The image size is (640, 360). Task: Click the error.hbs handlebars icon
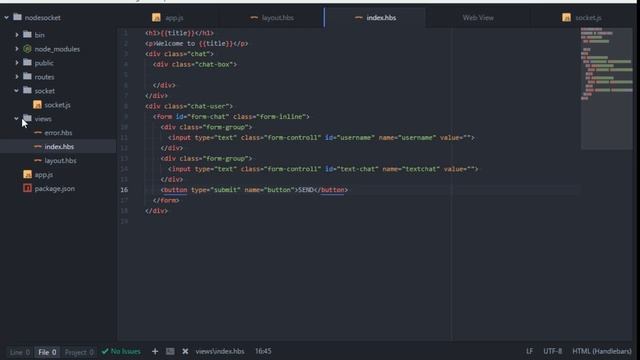pos(38,133)
